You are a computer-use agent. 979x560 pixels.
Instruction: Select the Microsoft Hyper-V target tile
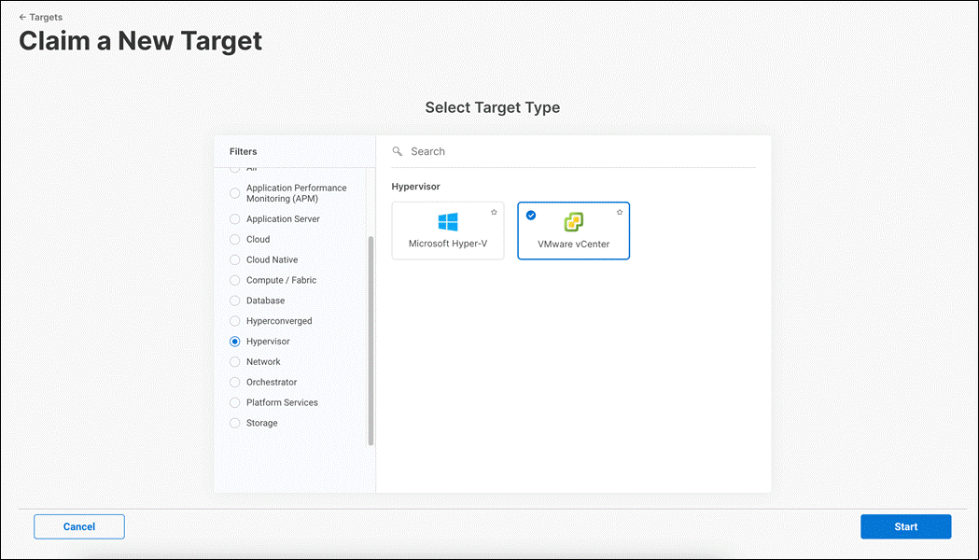tap(448, 231)
